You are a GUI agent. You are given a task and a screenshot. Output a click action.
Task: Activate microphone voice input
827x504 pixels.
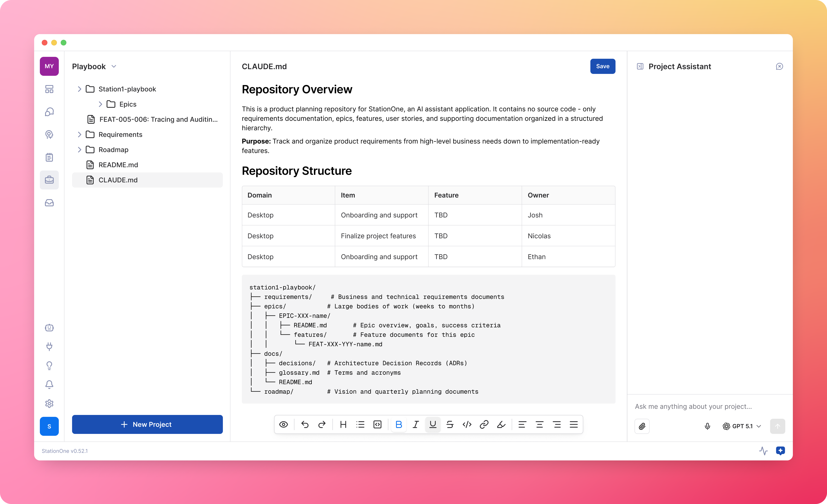pos(707,426)
